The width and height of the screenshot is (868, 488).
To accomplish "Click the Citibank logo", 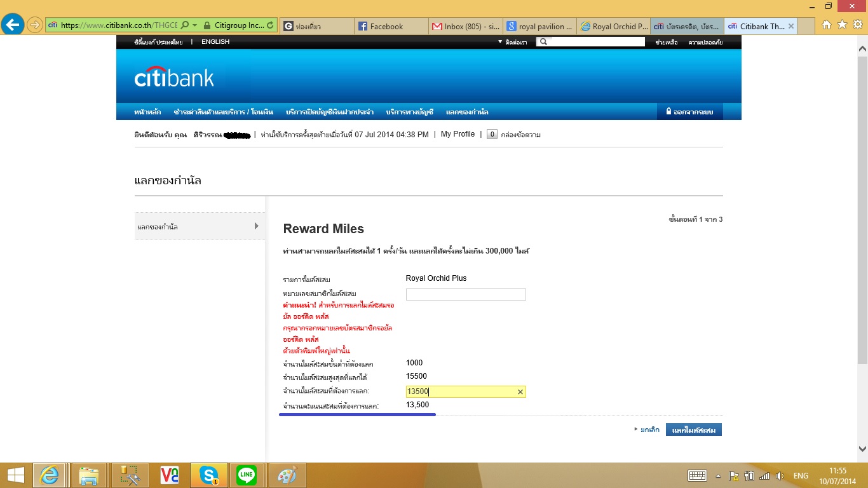I will [x=174, y=76].
